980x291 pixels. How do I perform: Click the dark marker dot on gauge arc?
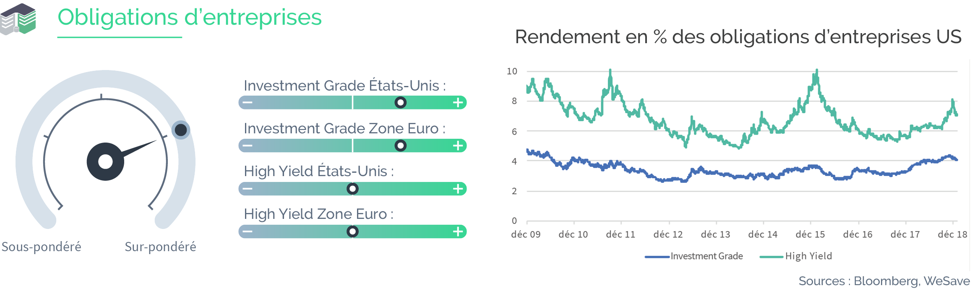[x=181, y=130]
